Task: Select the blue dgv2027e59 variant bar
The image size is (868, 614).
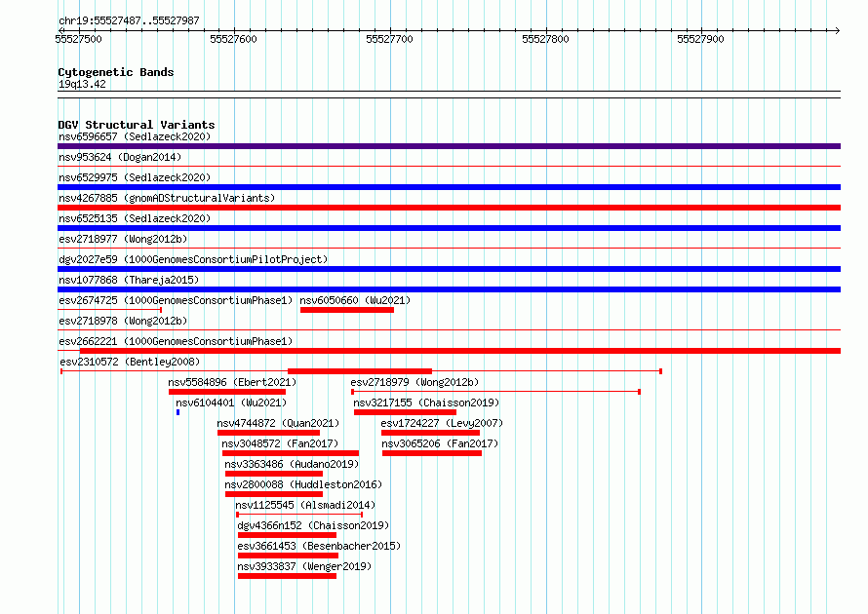Action: pos(449,269)
